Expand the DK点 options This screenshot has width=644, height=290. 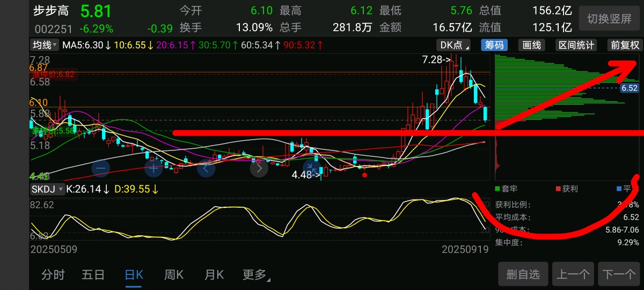coord(453,45)
